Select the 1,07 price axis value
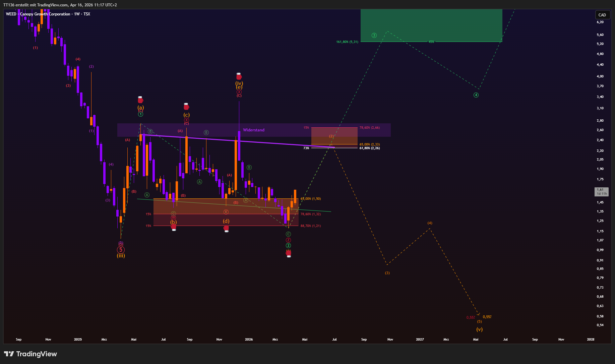The width and height of the screenshot is (615, 364). 600,240
